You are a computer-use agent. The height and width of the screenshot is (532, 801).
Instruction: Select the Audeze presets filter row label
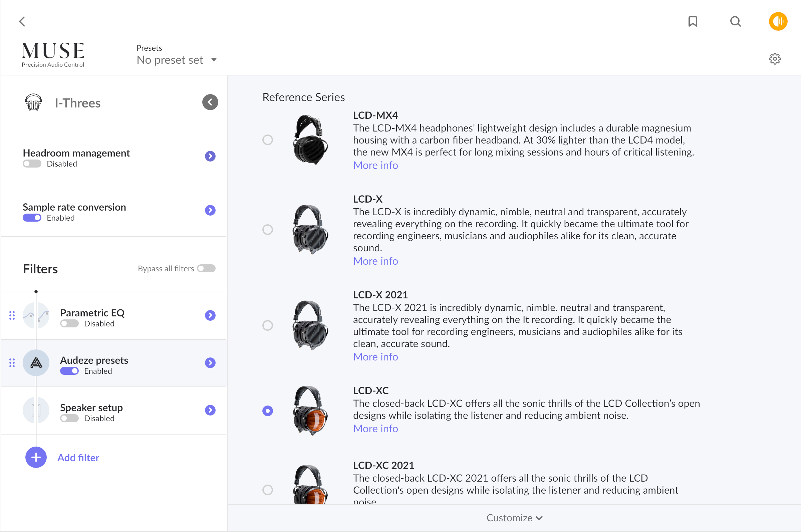click(94, 360)
